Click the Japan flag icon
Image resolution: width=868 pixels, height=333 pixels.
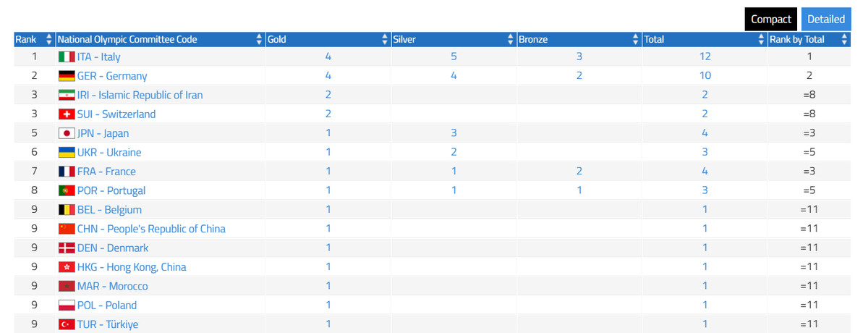[x=67, y=133]
